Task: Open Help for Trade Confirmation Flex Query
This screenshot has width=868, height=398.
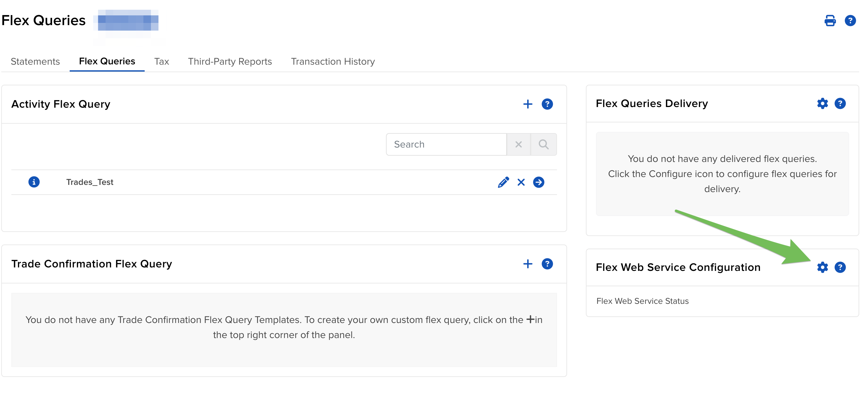Action: (547, 264)
